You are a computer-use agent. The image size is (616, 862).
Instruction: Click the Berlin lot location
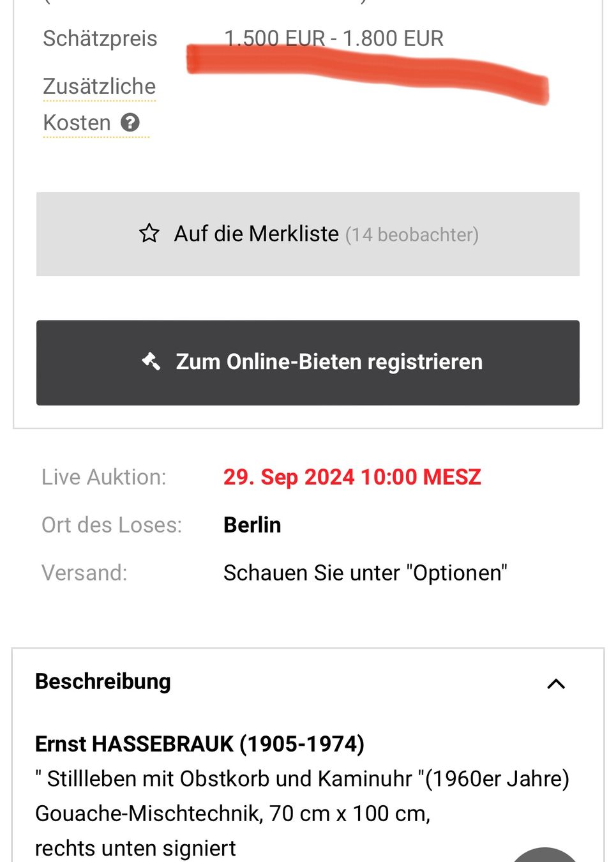click(252, 525)
